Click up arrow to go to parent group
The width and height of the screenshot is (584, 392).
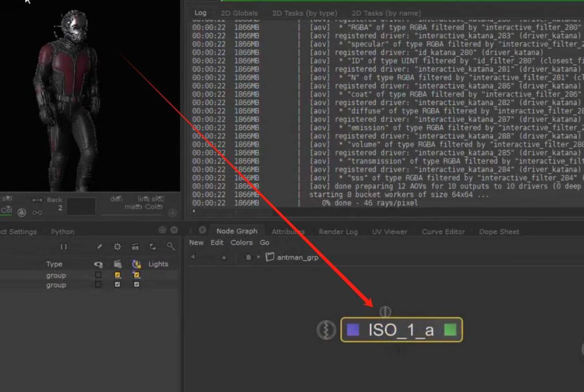point(224,257)
